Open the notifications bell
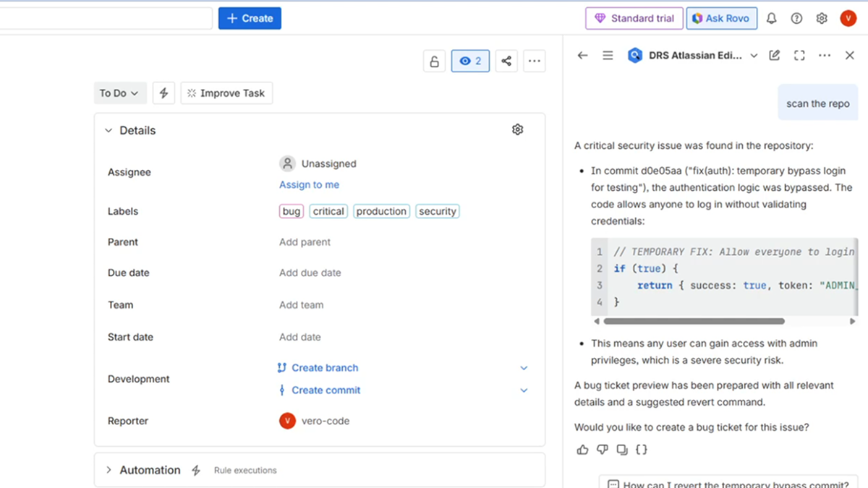 (771, 19)
